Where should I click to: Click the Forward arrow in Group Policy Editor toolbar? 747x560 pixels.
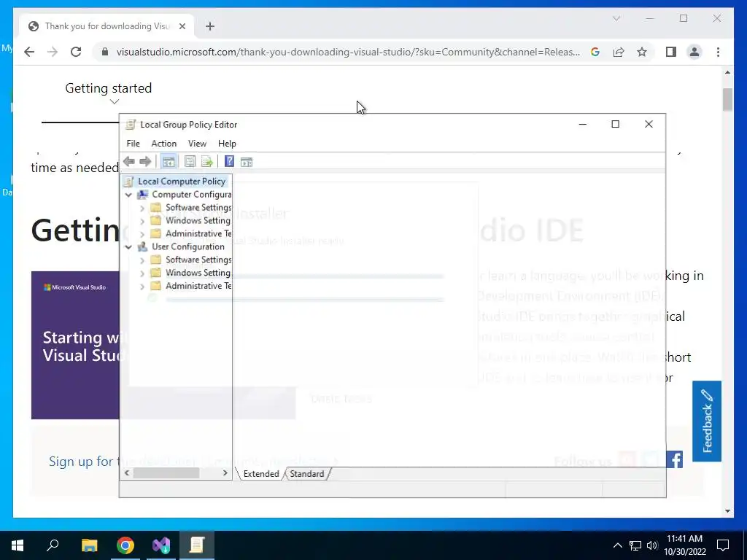(145, 161)
